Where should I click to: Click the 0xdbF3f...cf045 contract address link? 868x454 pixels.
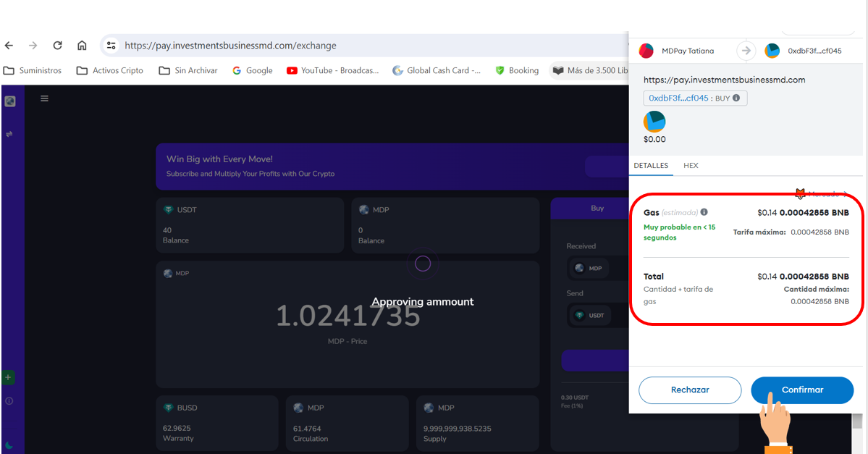678,98
